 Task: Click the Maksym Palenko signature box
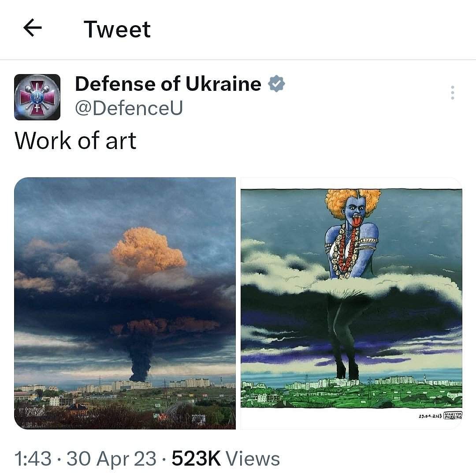453,415
